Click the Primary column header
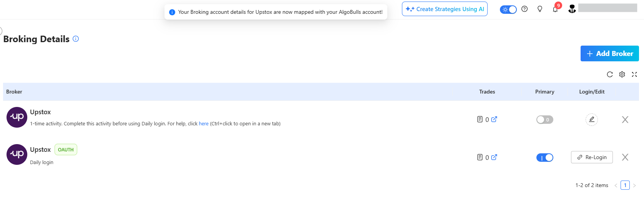Screen dimensions: 644x202 (544, 92)
